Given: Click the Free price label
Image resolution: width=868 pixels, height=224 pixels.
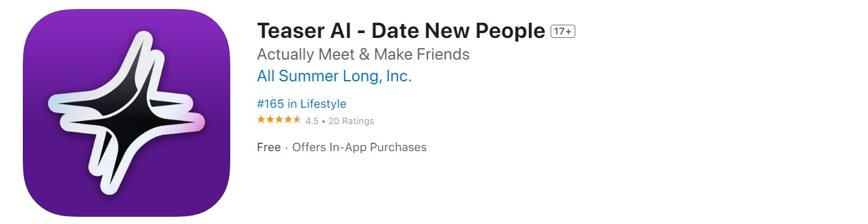Looking at the screenshot, I should click(x=269, y=147).
